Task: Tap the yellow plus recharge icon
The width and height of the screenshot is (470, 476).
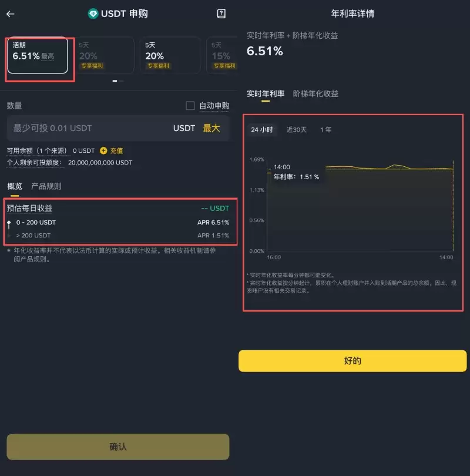Action: 103,150
